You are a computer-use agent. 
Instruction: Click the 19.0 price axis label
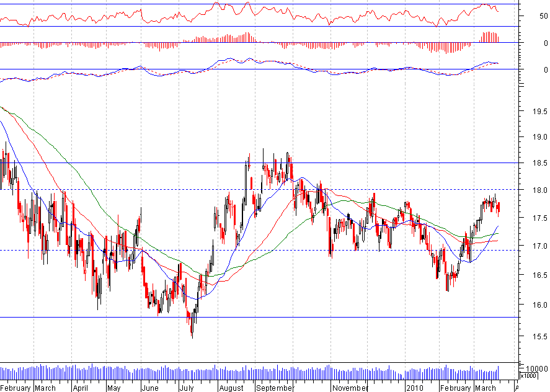(540, 137)
